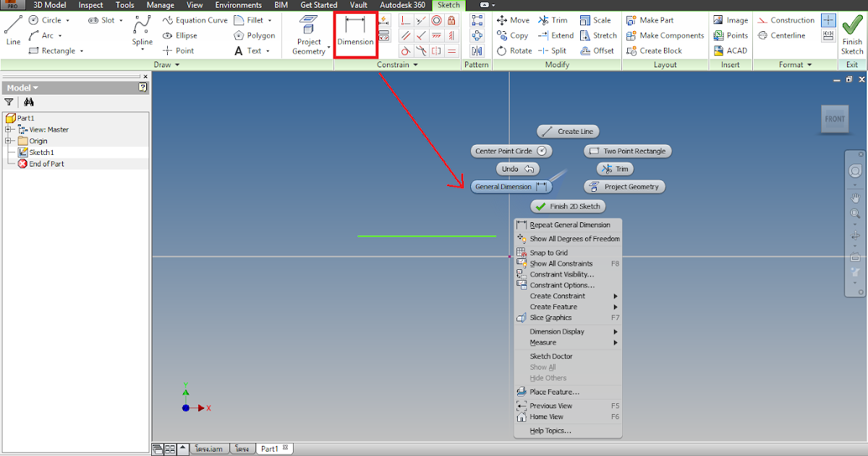Open the ACAD import tool
The width and height of the screenshot is (868, 456).
731,50
